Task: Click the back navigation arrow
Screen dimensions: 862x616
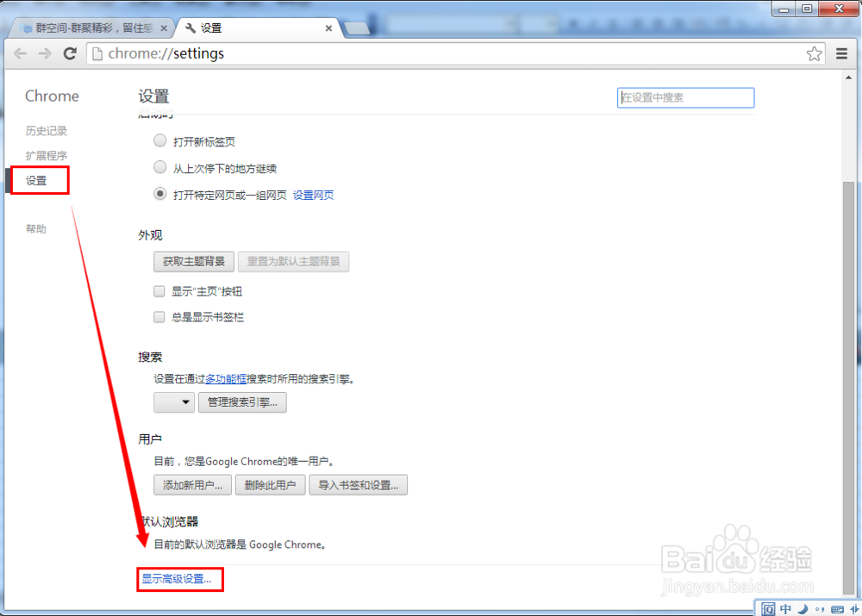Action: [20, 53]
